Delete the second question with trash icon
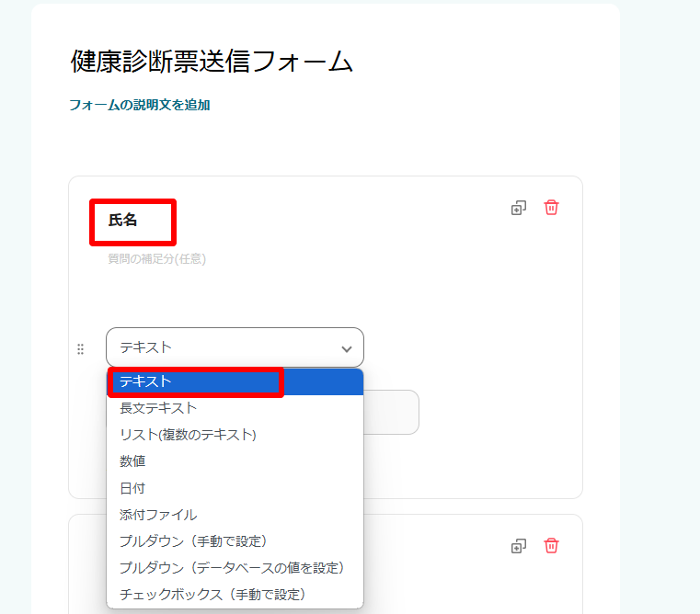This screenshot has height=614, width=700. coord(551,546)
